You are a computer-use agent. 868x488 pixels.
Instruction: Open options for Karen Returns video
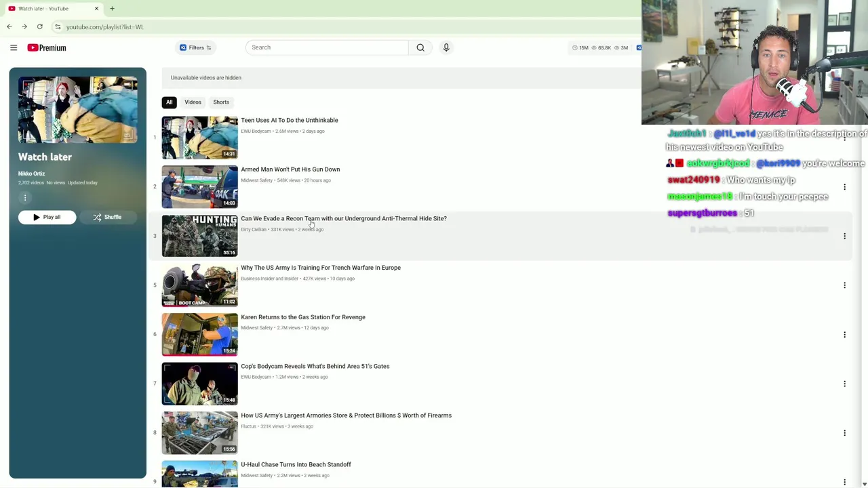click(844, 334)
